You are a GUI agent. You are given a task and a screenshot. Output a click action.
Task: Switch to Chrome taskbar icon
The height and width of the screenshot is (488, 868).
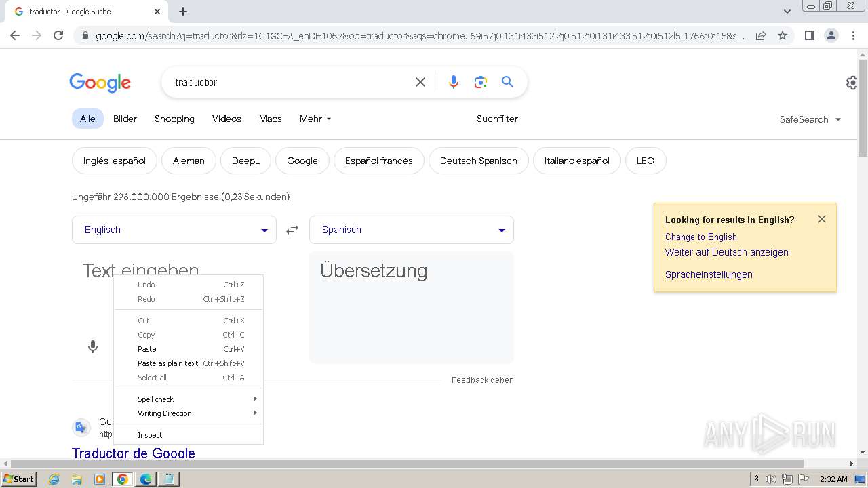click(x=123, y=479)
